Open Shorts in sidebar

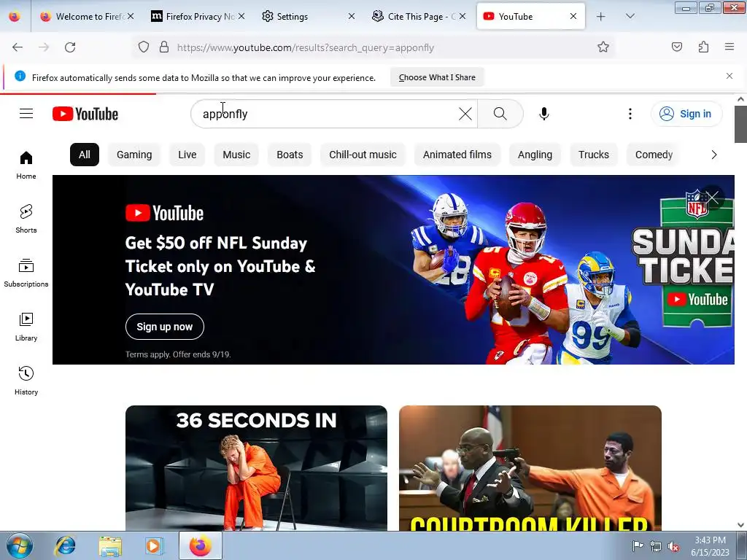click(26, 219)
